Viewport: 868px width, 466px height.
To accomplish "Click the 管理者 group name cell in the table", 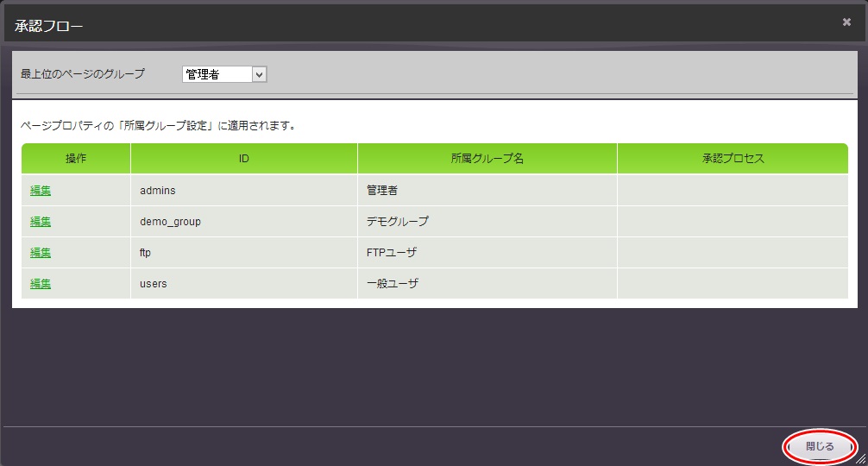I will click(487, 191).
